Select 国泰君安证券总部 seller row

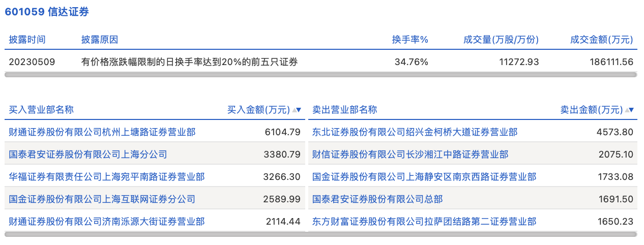coord(377,199)
